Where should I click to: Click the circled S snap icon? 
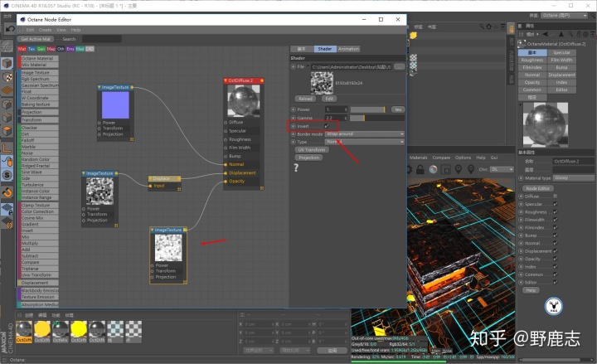(x=7, y=175)
